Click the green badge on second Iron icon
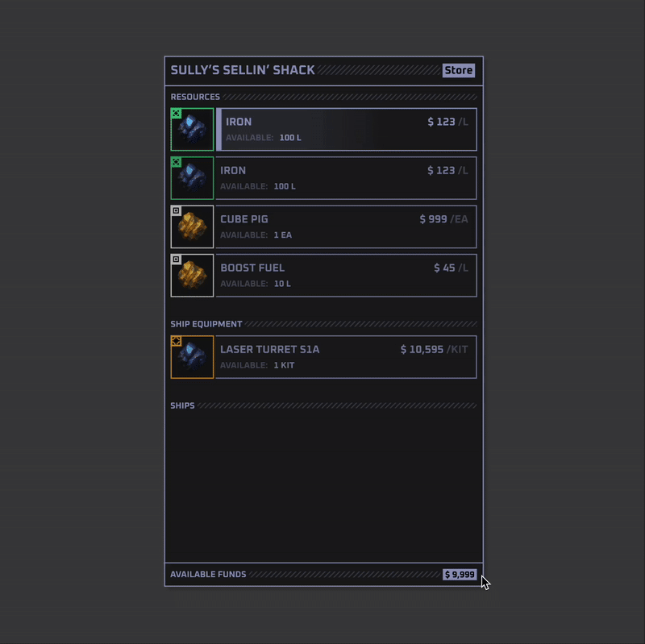The height and width of the screenshot is (644, 645). (176, 162)
